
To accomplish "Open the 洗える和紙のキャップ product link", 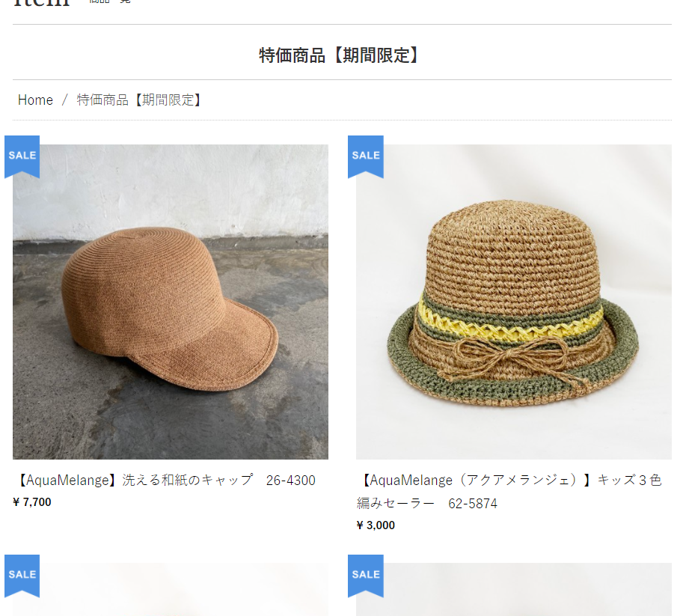I will 168,480.
